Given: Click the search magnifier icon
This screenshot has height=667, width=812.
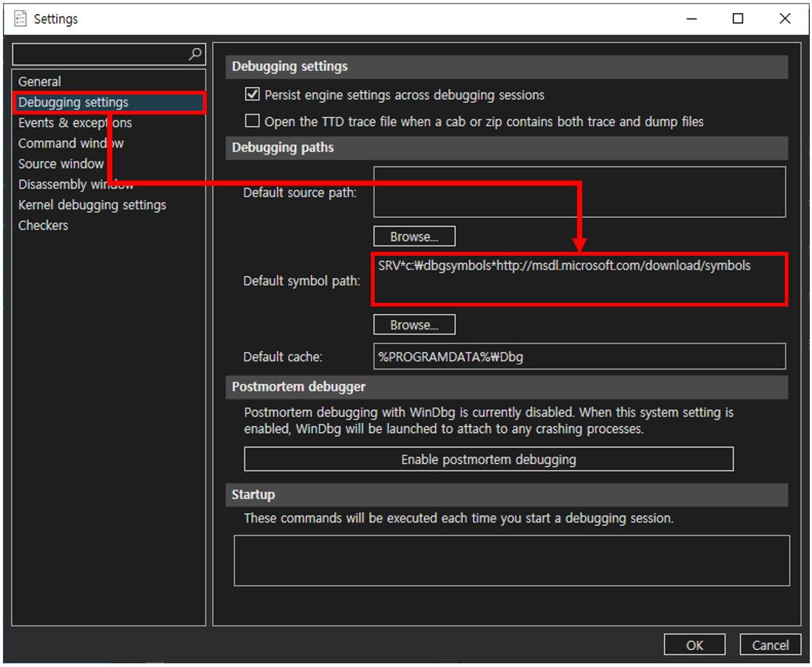Looking at the screenshot, I should click(194, 53).
